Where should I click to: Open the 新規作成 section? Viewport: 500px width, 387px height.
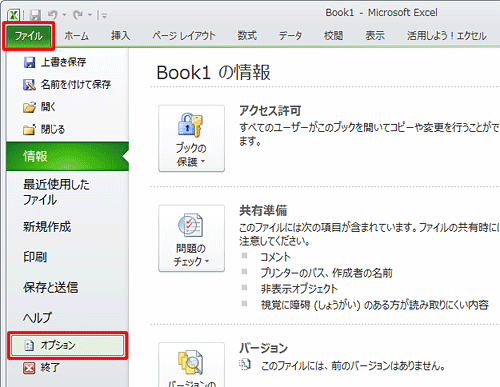pos(47,227)
